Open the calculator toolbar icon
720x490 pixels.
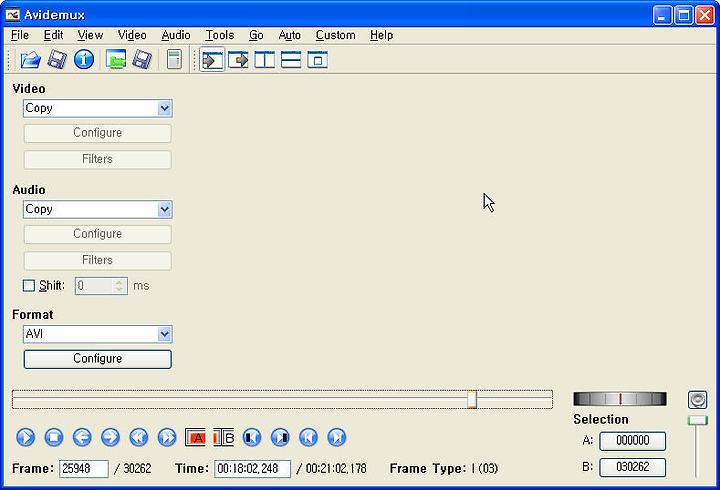(174, 60)
